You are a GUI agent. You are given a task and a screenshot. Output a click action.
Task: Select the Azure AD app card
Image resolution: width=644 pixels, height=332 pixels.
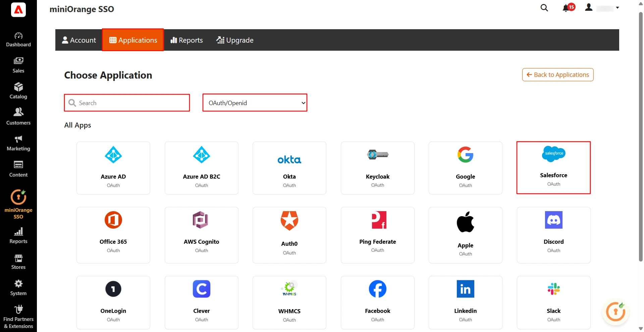coord(113,168)
